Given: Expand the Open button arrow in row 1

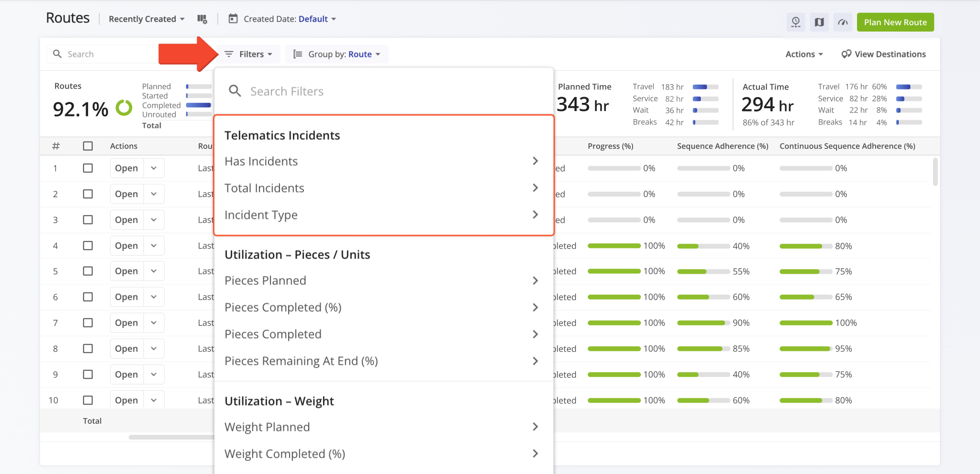Looking at the screenshot, I should (x=154, y=168).
